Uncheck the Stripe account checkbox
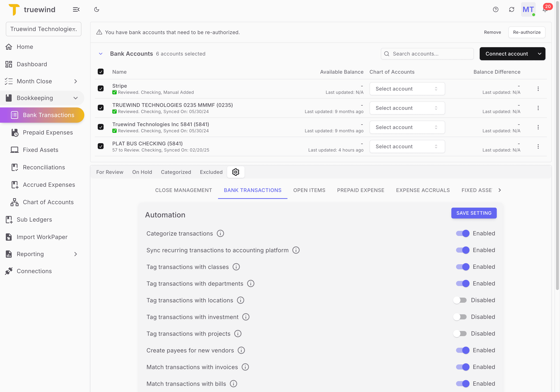 (x=101, y=88)
